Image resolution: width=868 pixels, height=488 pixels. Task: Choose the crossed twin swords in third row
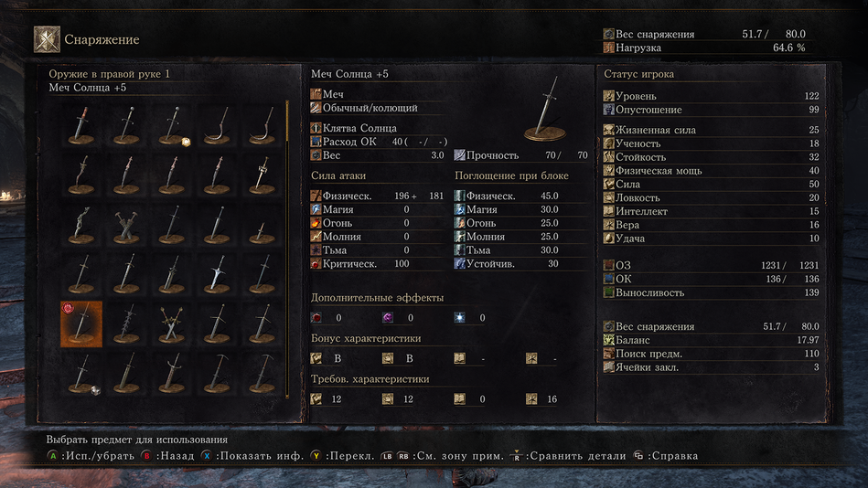(126, 225)
